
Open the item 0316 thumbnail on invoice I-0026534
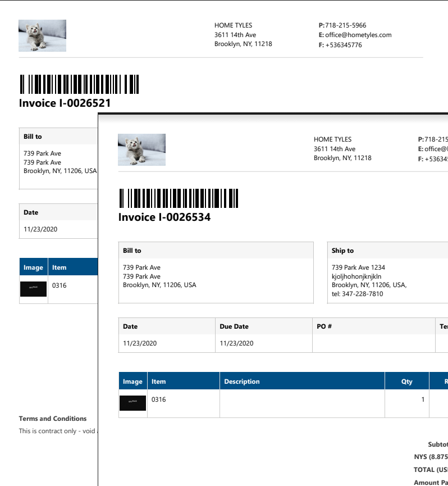[133, 403]
